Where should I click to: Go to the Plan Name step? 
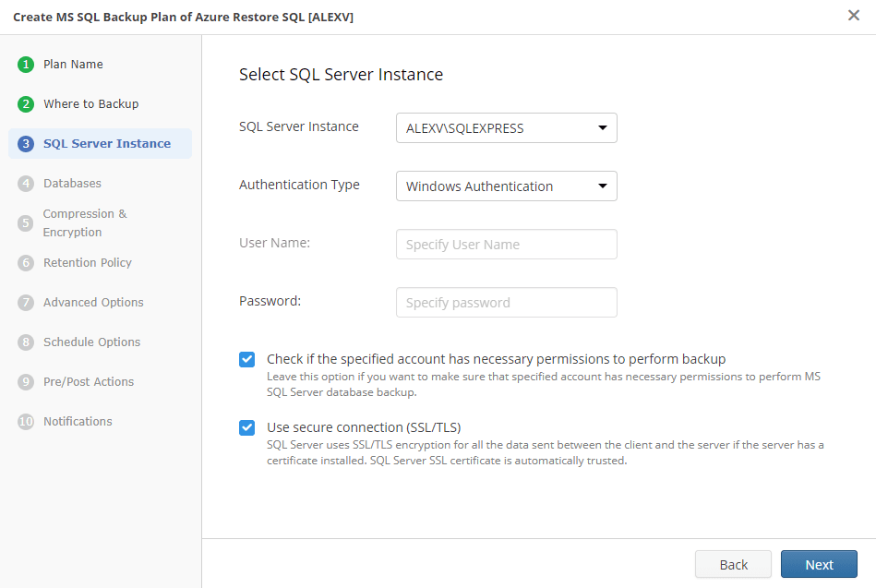[73, 65]
